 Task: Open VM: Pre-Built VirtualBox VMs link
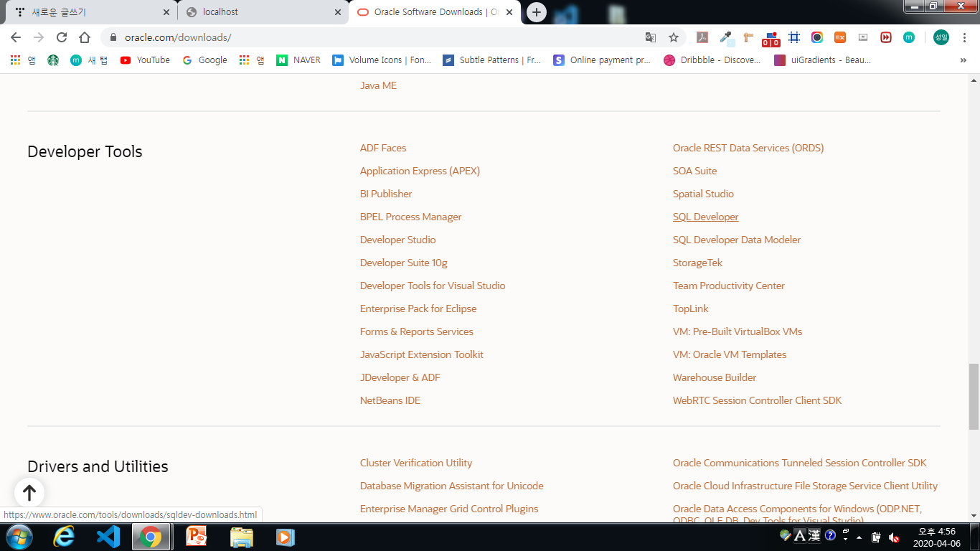coord(738,331)
